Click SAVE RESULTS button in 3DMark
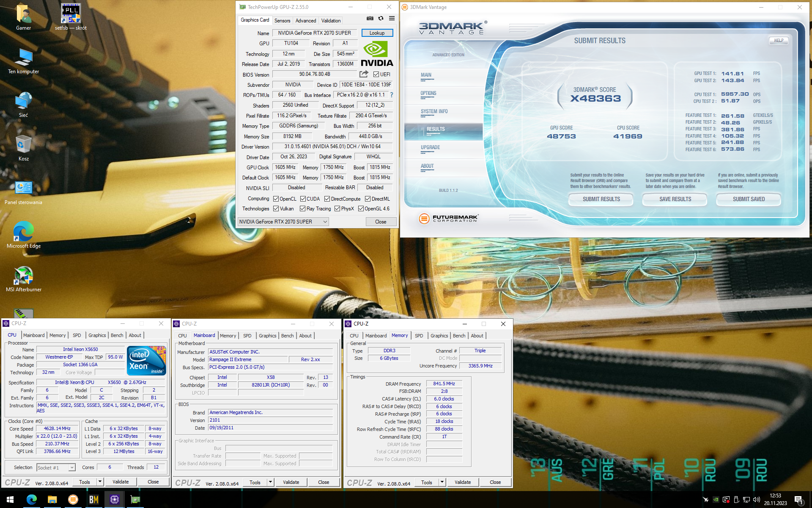Viewport: 812px width, 508px height. click(x=675, y=199)
